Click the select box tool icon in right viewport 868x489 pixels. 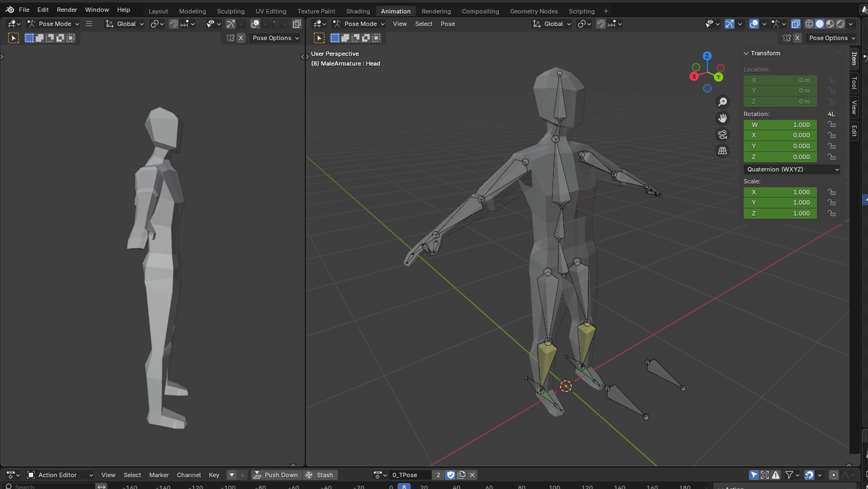[x=319, y=38]
